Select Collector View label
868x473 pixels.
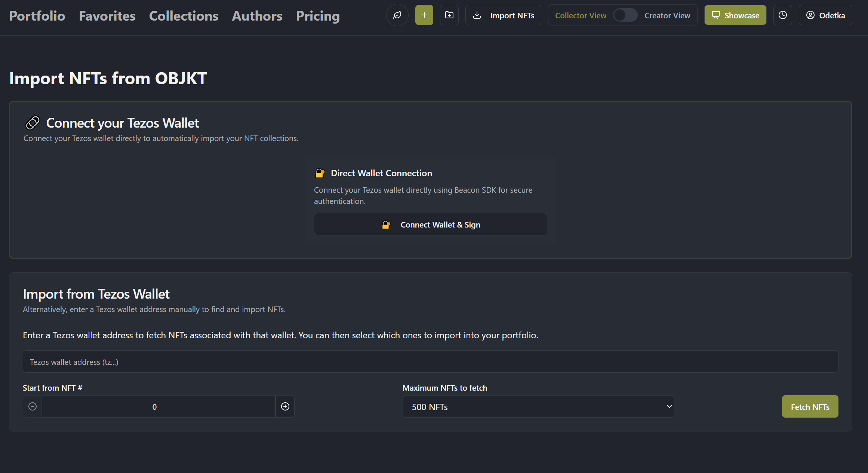pos(581,15)
